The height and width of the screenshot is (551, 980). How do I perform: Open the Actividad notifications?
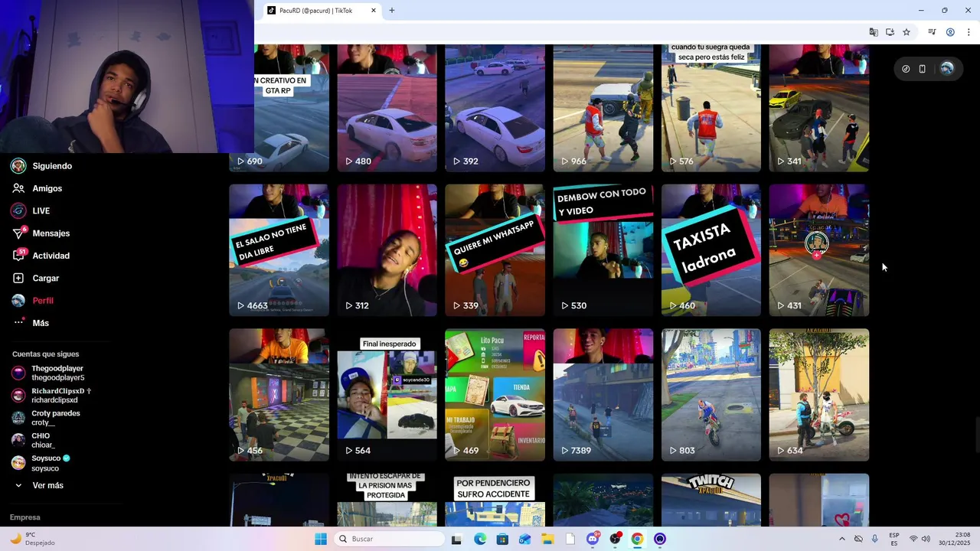click(41, 256)
